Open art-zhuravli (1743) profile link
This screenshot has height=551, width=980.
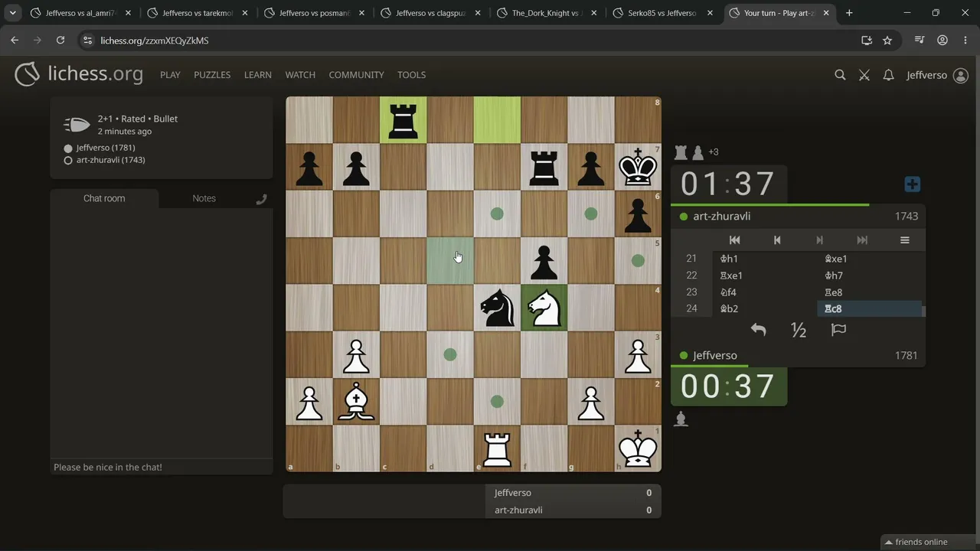point(110,160)
